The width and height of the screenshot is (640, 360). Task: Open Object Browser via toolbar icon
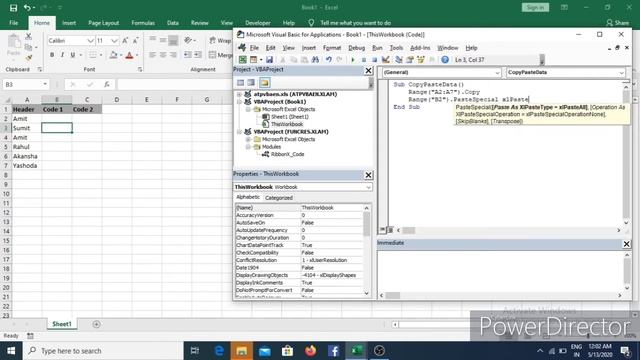coord(421,60)
